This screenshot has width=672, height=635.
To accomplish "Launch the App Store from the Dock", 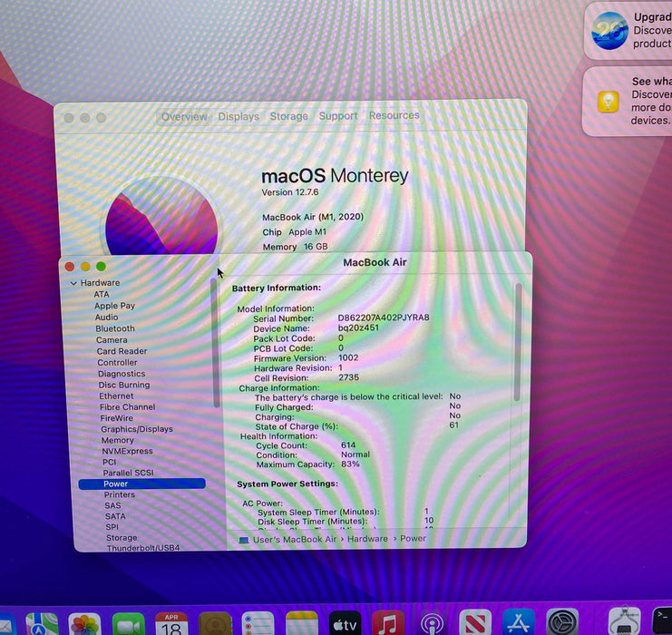I will coord(519,621).
